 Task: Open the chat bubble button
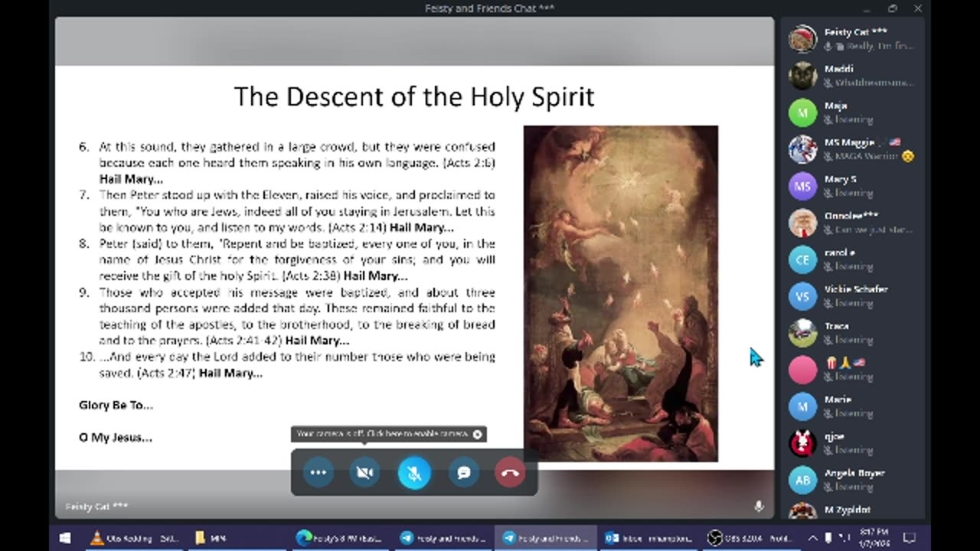click(x=463, y=473)
